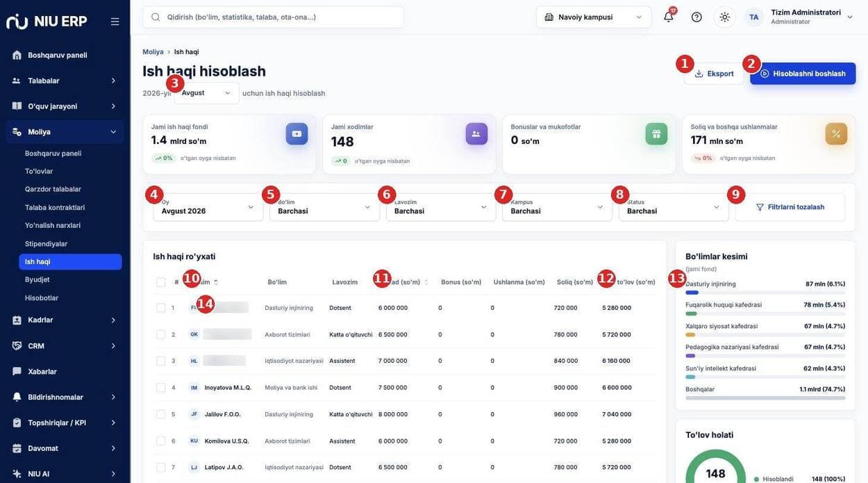Open the notifications bell
868x483 pixels.
(668, 17)
